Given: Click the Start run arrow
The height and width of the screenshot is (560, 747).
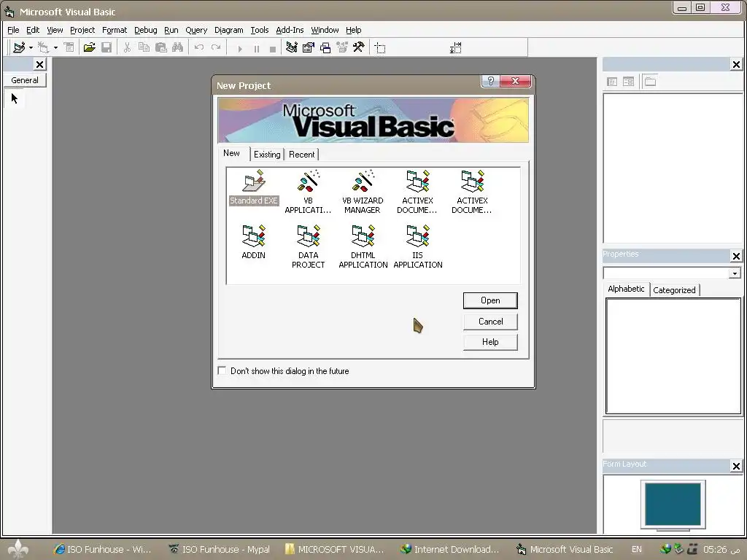Looking at the screenshot, I should click(240, 49).
